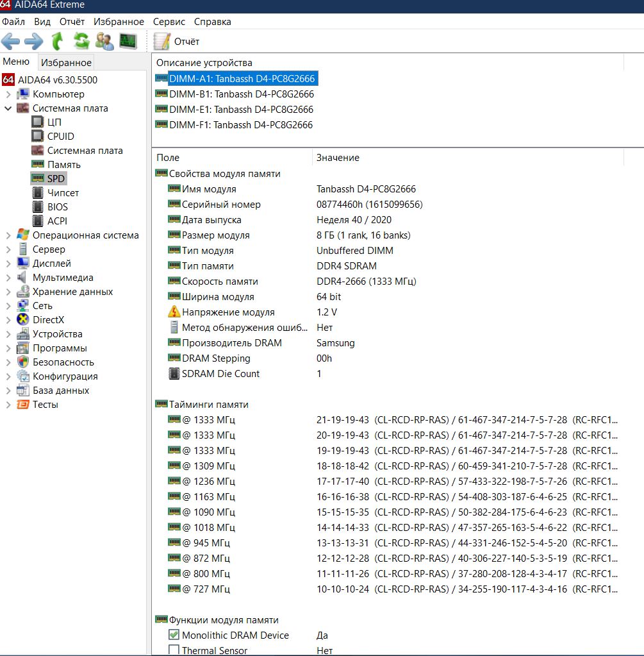644x656 pixels.
Task: Click the green Up-level arrow icon
Action: [x=57, y=42]
